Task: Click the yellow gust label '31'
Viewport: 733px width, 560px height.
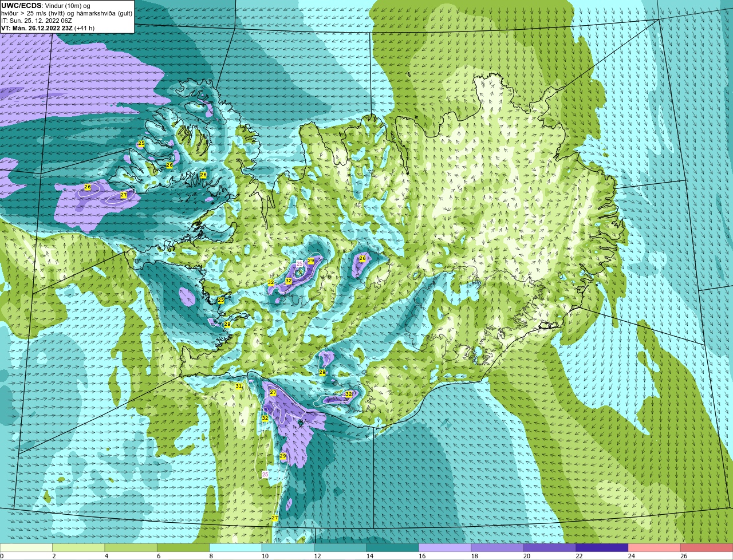Action: tap(239, 386)
